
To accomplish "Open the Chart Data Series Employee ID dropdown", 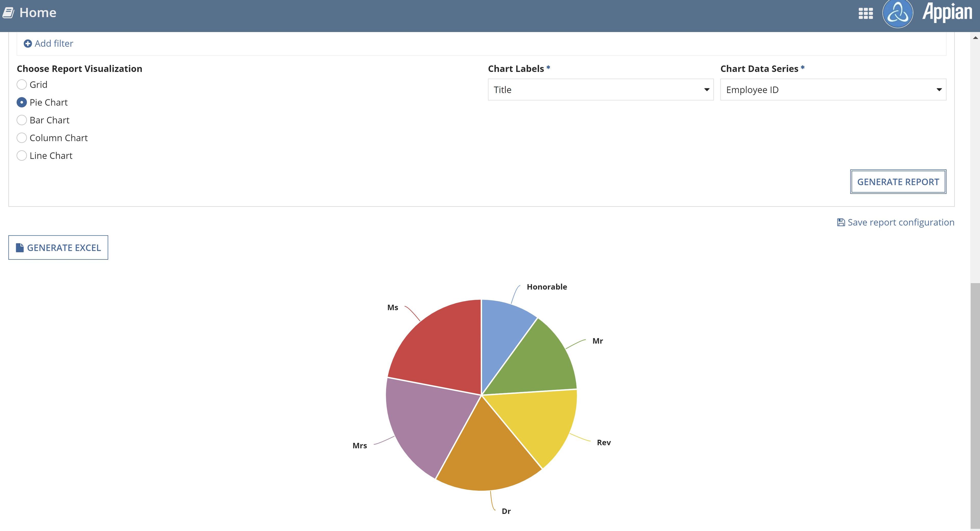I will pos(833,90).
